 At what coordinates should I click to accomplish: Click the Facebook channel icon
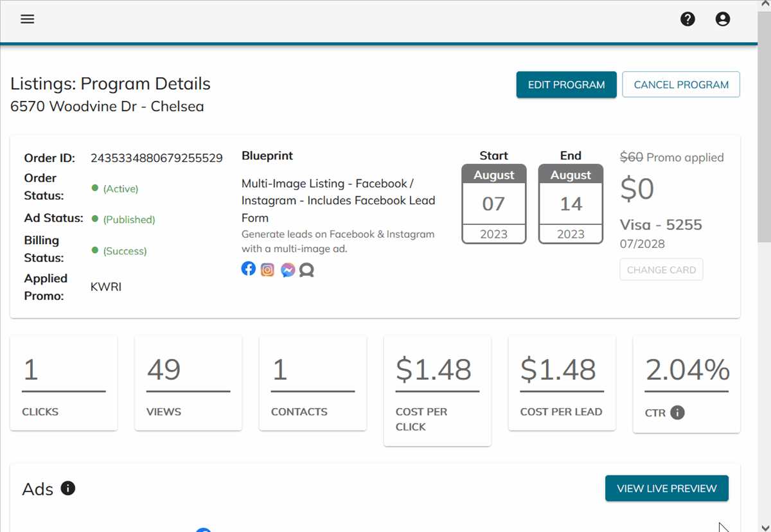(x=249, y=269)
